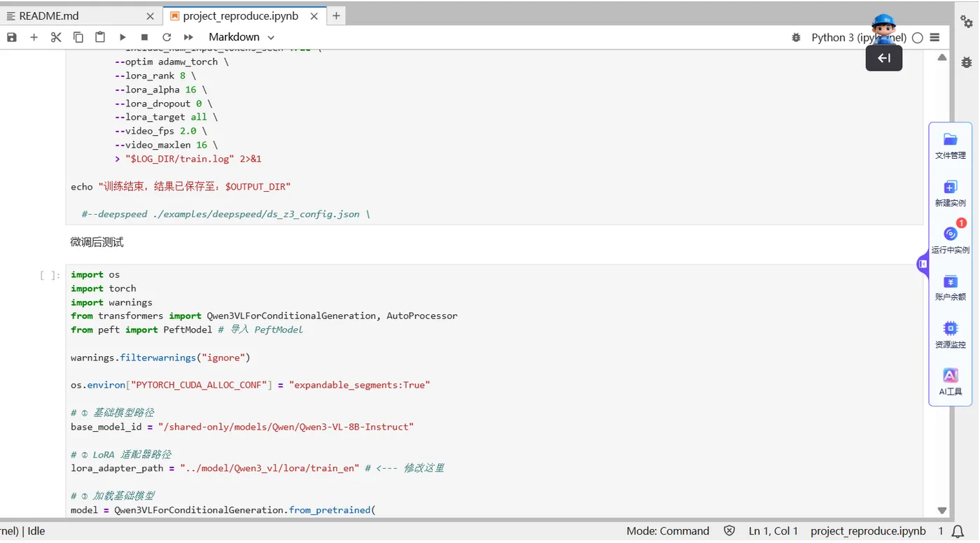Click the notebook trust shield icon

coord(729,531)
